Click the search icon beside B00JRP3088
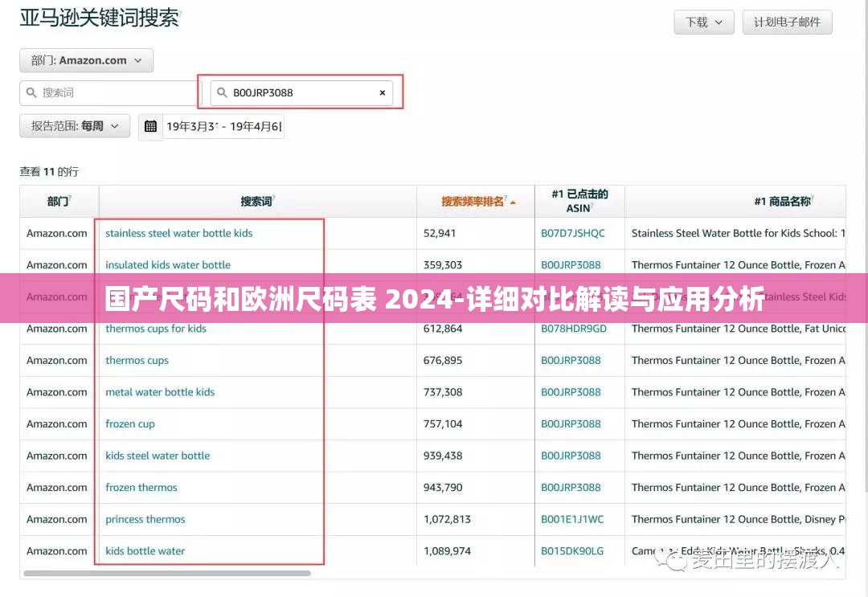The image size is (868, 597). coord(221,92)
